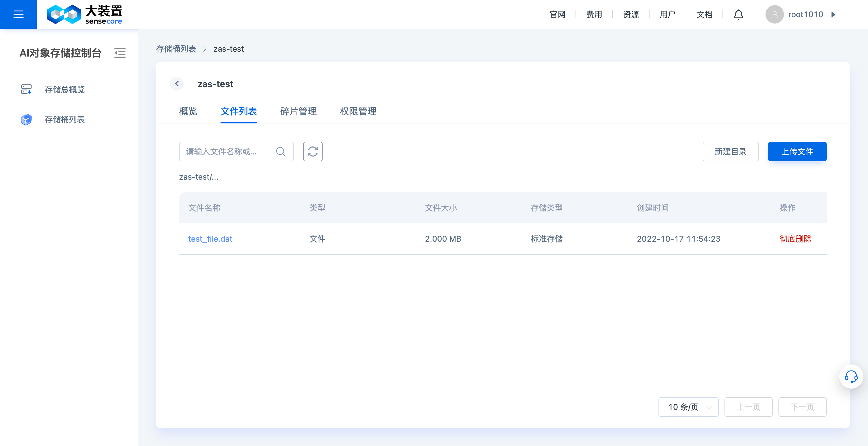Open the 10 条/页 page size dropdown
The width and height of the screenshot is (868, 446).
click(x=688, y=407)
